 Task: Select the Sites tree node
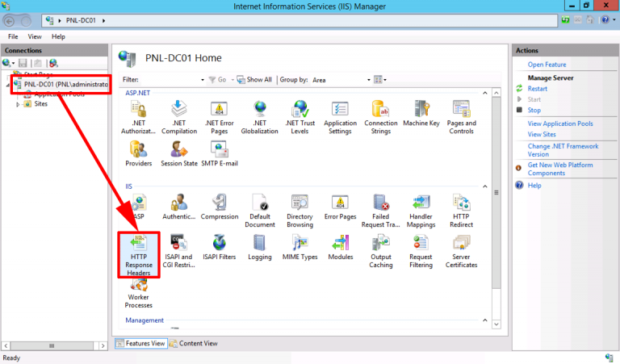[40, 104]
